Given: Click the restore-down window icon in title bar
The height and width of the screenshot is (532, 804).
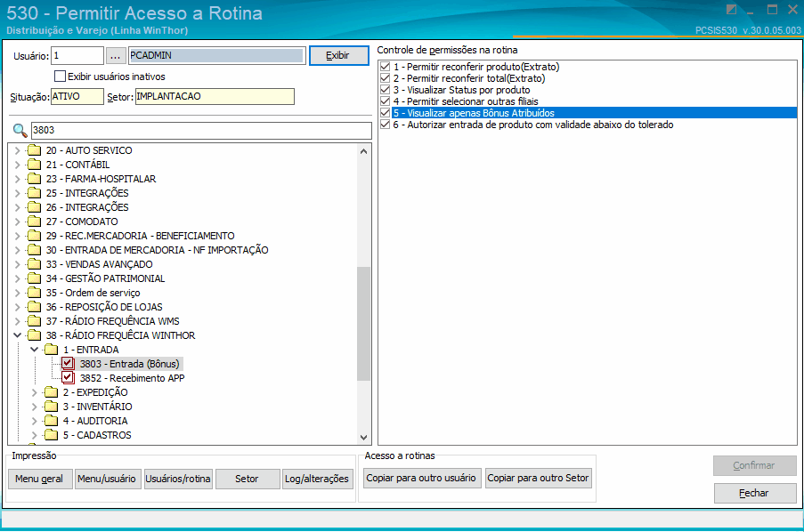Looking at the screenshot, I should coord(772,9).
